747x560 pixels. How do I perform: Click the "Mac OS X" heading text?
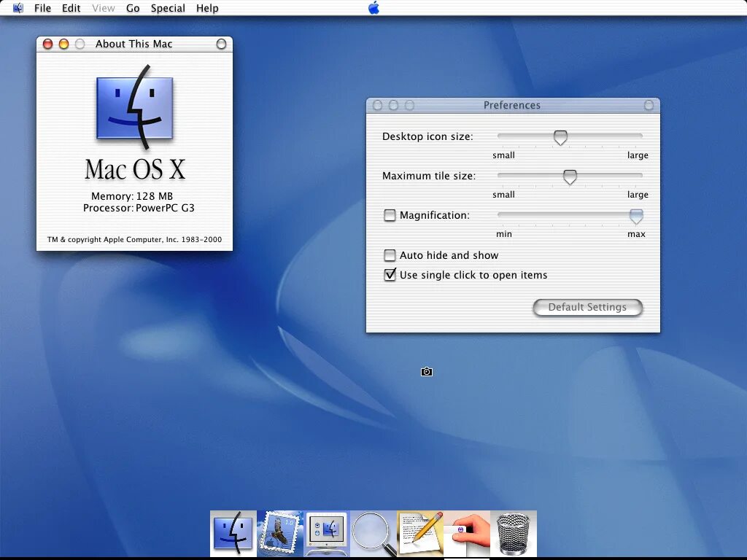point(135,169)
